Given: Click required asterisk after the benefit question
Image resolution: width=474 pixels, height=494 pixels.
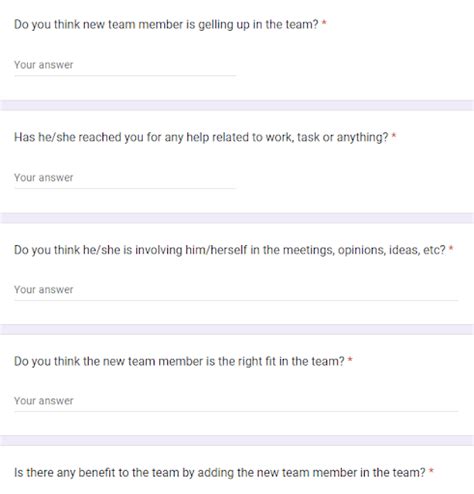Looking at the screenshot, I should (431, 471).
